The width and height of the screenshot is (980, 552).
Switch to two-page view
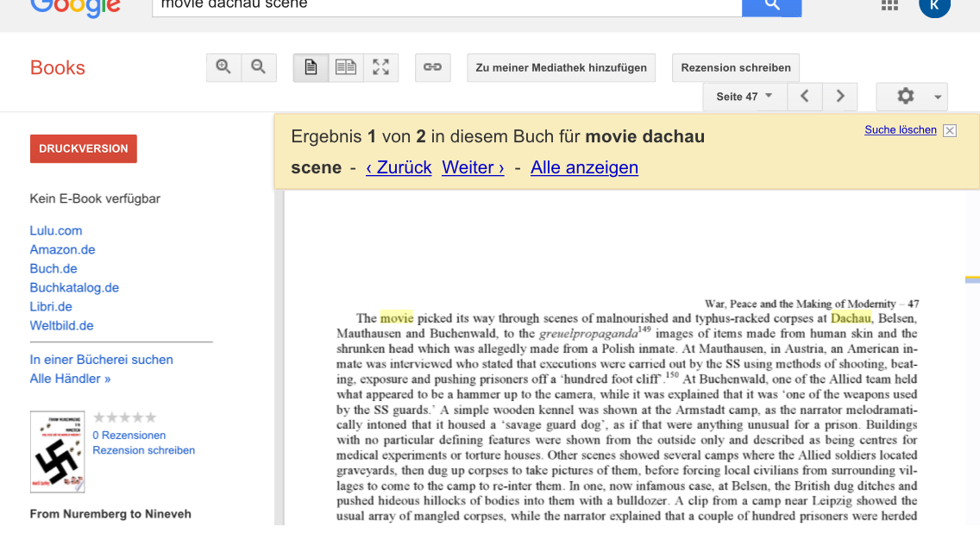click(346, 67)
